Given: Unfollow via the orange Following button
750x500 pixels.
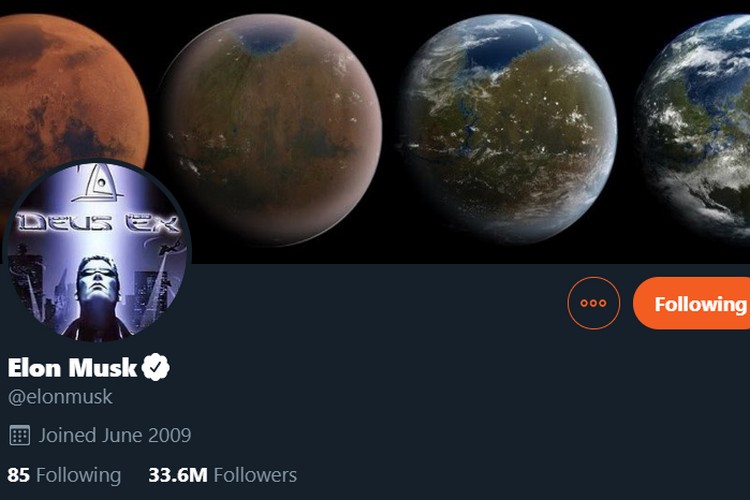Looking at the screenshot, I should coord(692,303).
